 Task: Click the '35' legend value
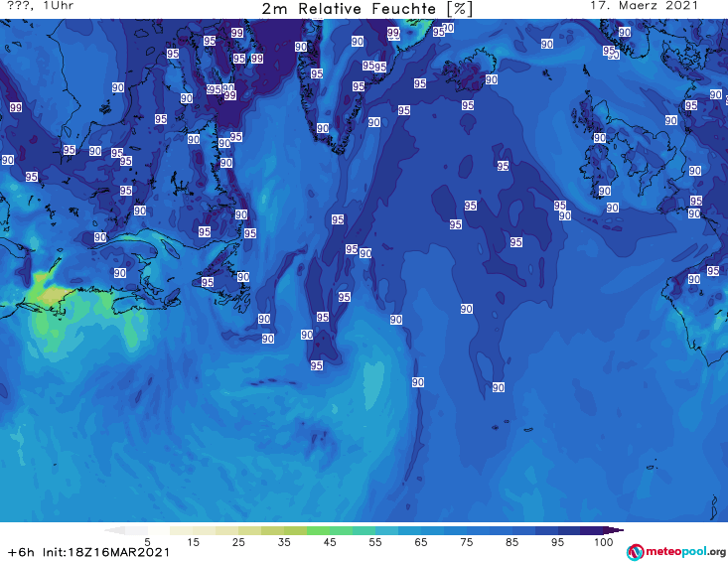coord(284,542)
